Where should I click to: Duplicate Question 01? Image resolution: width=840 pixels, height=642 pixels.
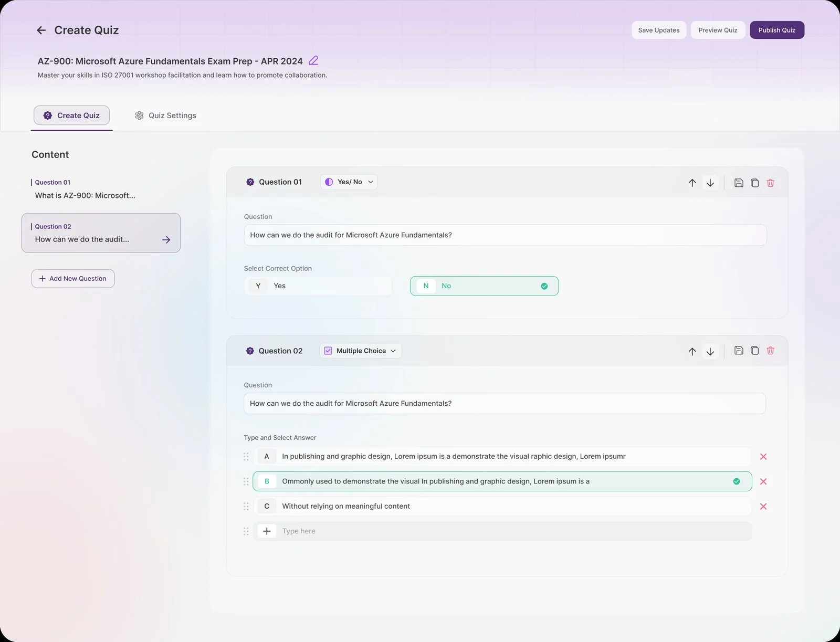pos(754,183)
